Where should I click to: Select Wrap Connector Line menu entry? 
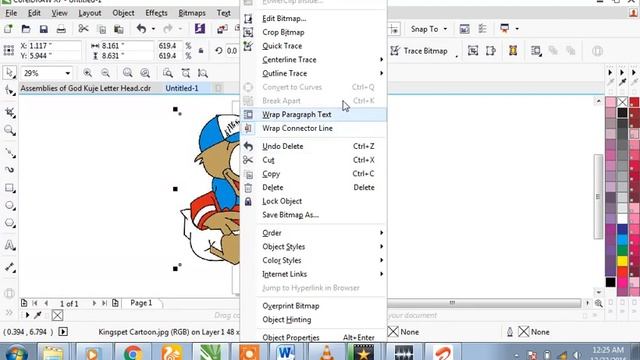313,128
